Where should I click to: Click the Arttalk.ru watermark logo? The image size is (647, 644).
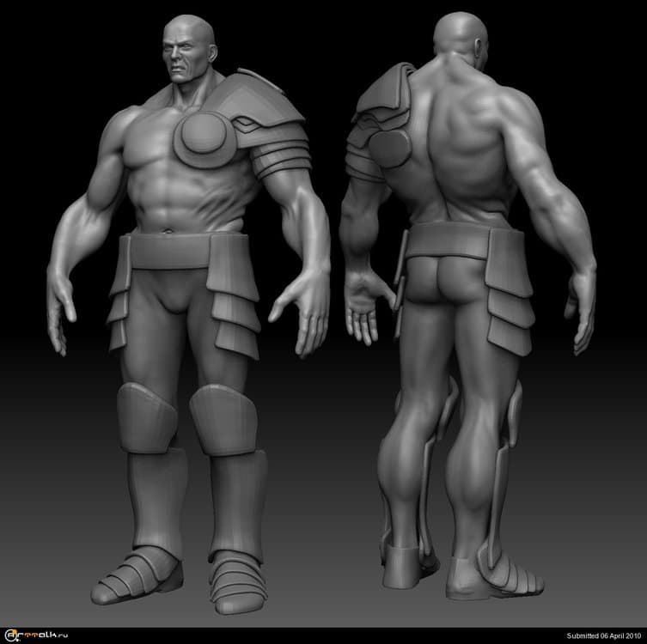(x=40, y=635)
